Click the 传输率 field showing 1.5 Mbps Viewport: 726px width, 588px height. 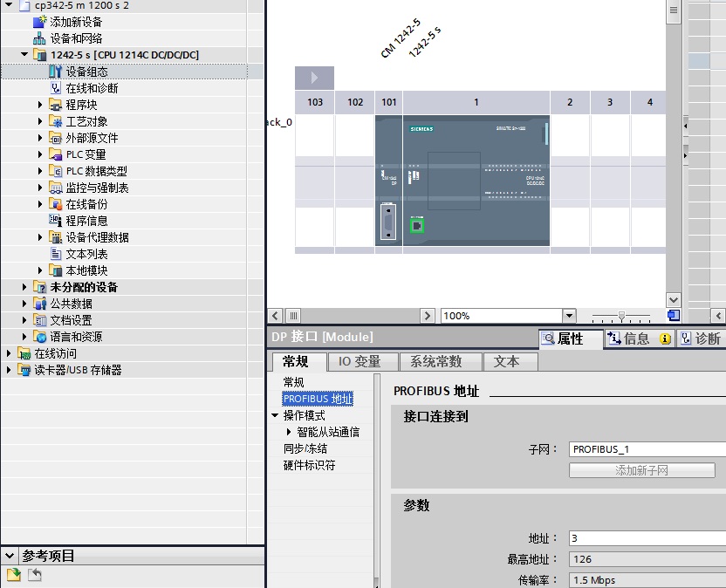(647, 580)
